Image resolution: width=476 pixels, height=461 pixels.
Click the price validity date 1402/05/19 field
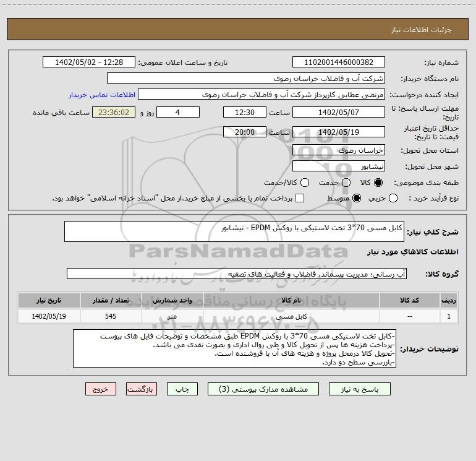click(339, 132)
